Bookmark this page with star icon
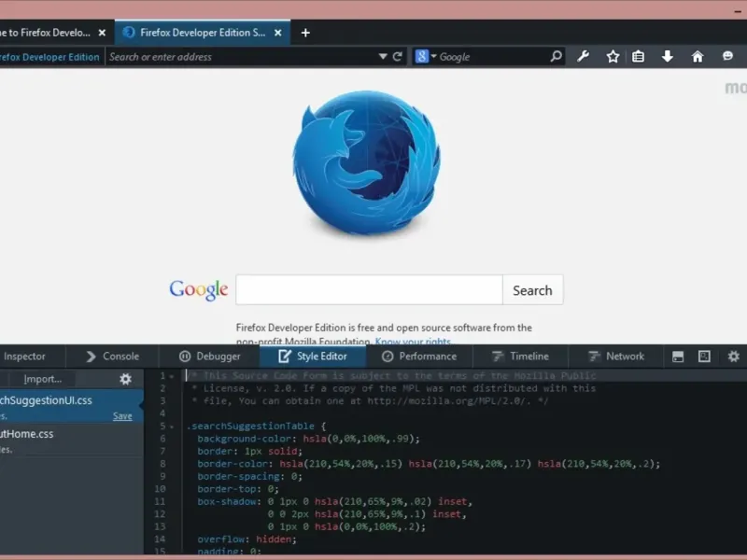This screenshot has width=747, height=560. coord(613,57)
